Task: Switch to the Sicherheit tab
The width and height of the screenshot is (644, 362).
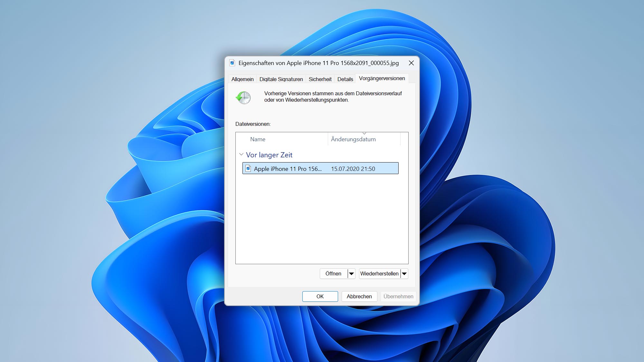Action: point(320,79)
